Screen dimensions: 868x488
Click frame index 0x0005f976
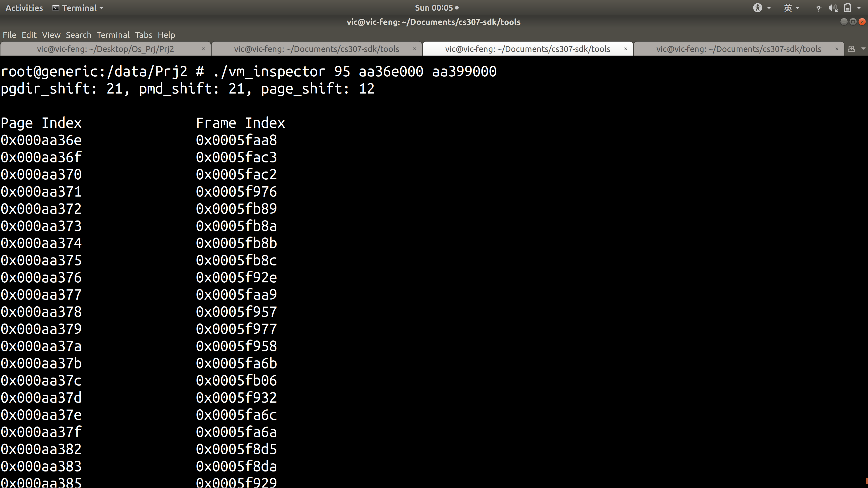[236, 192]
